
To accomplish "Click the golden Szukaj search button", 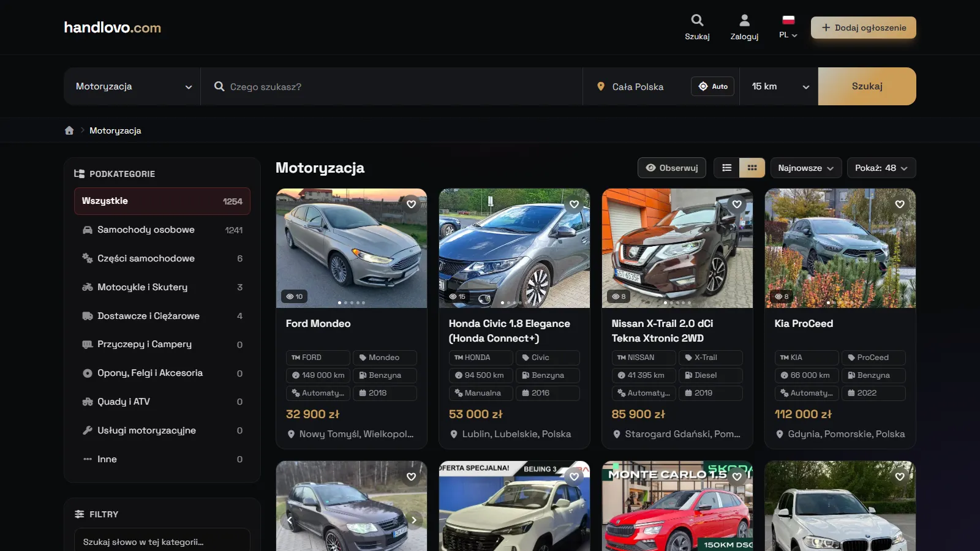I will pyautogui.click(x=867, y=86).
